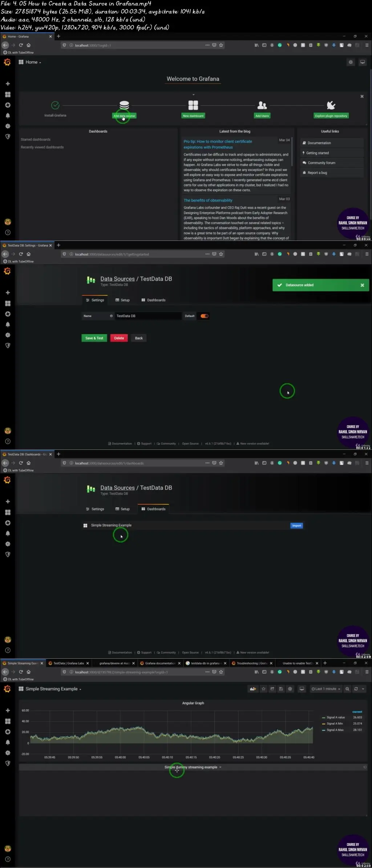Select Settings tab in Dashboards-tab frame
Viewport: 372px width, 868px height.
tap(95, 509)
